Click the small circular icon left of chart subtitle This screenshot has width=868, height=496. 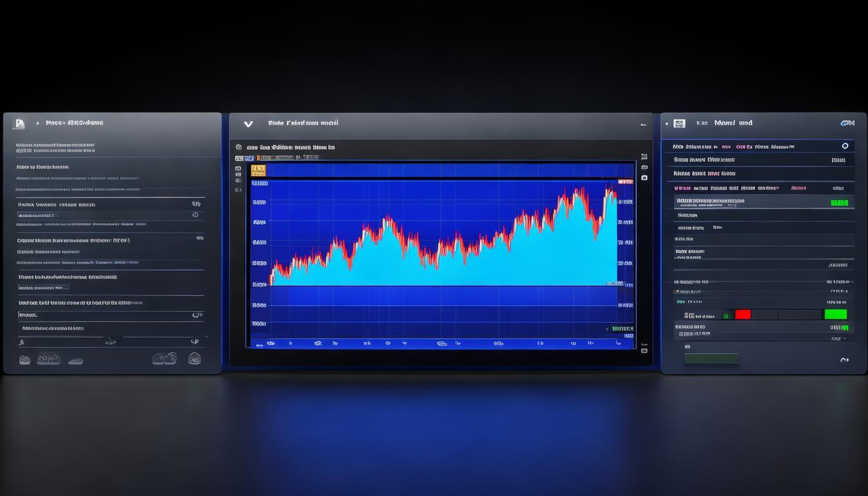pos(238,147)
